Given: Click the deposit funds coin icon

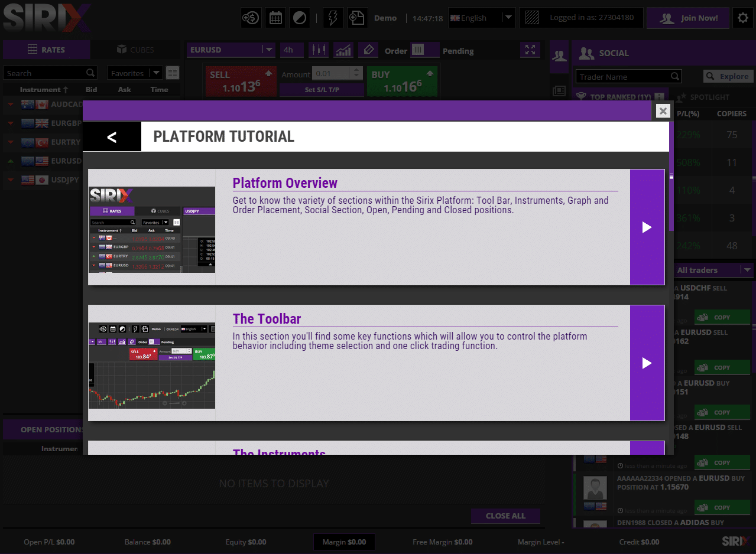Looking at the screenshot, I should coord(251,18).
